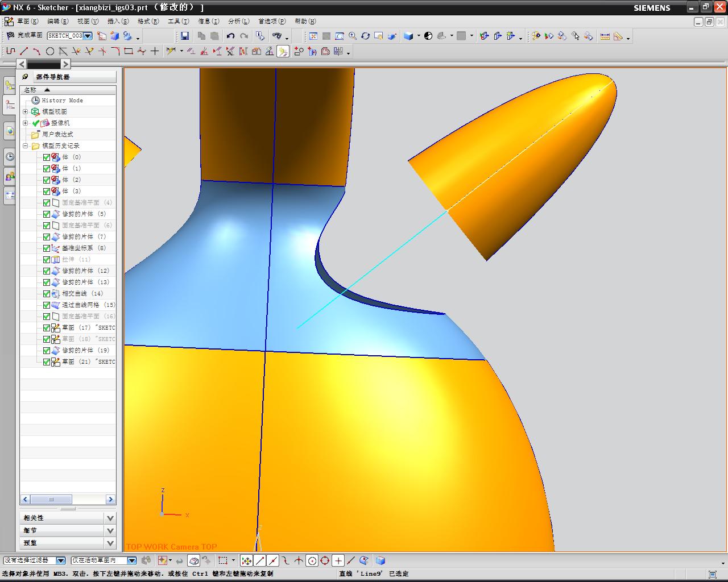Select the Fillet sketch tool
Viewport: 728px width, 582px height.
(115, 51)
